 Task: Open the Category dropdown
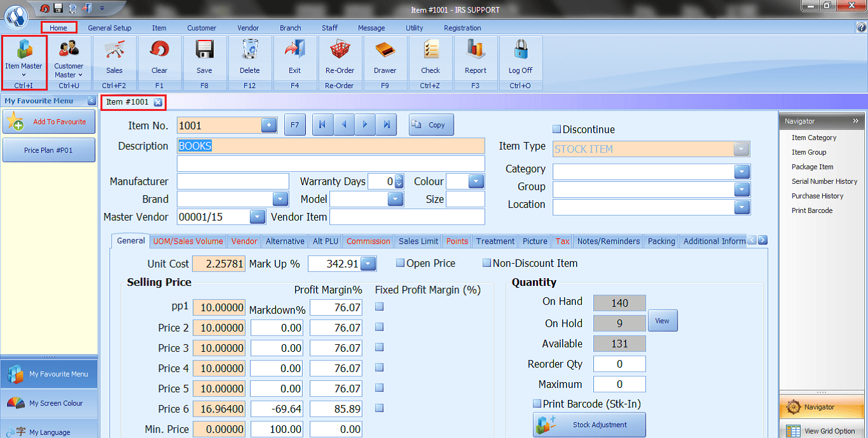742,172
